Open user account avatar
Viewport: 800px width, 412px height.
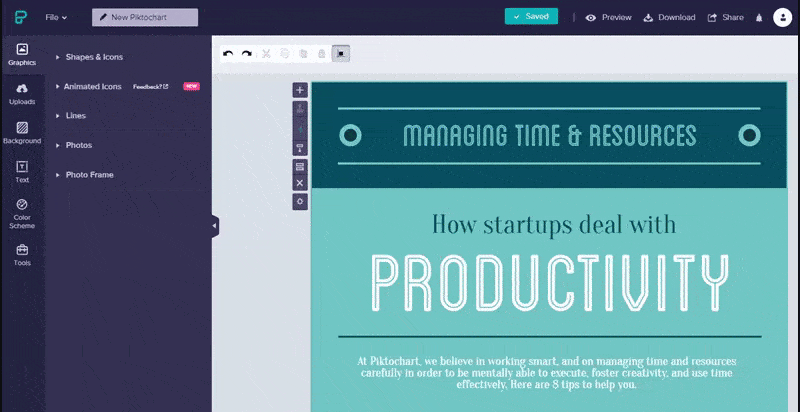coord(782,17)
